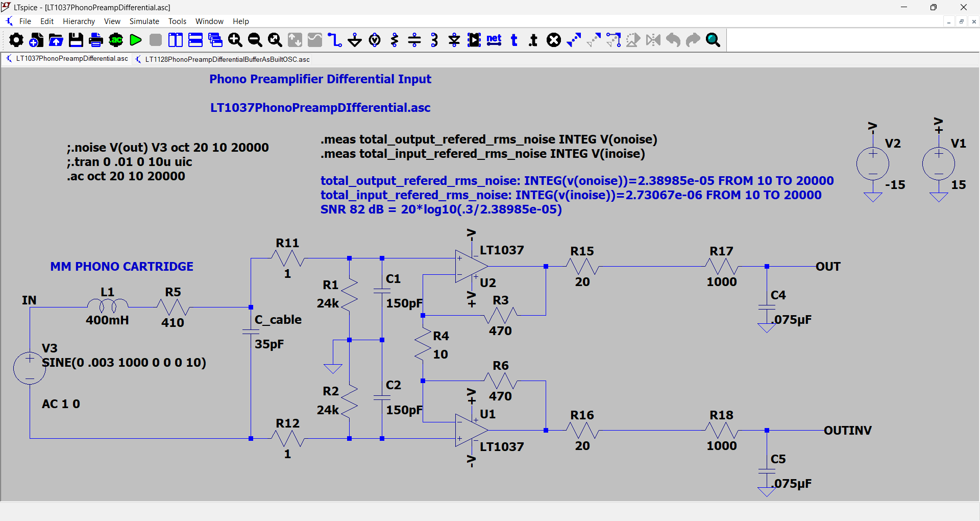Open the Help menu
The width and height of the screenshot is (980, 521).
point(241,21)
